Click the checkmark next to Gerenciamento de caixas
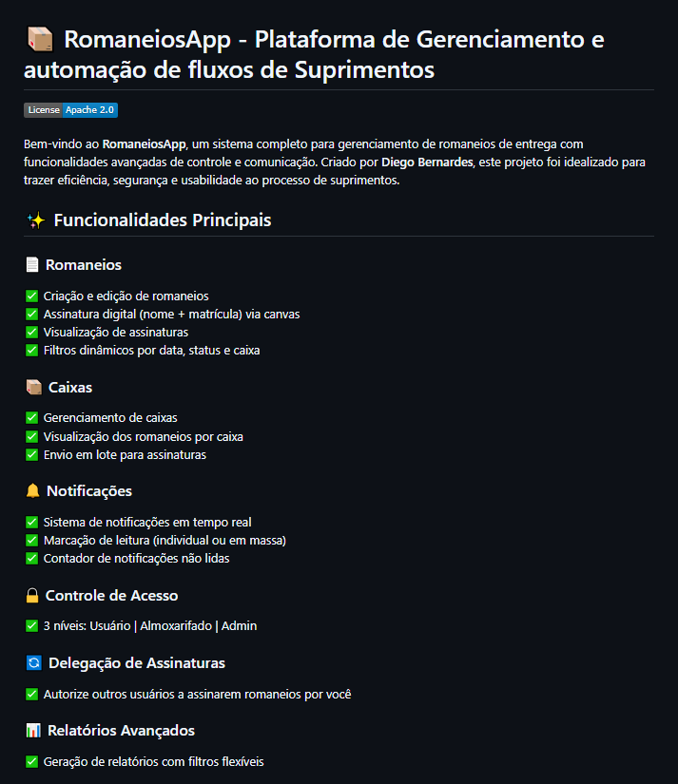The height and width of the screenshot is (784, 678). 32,418
